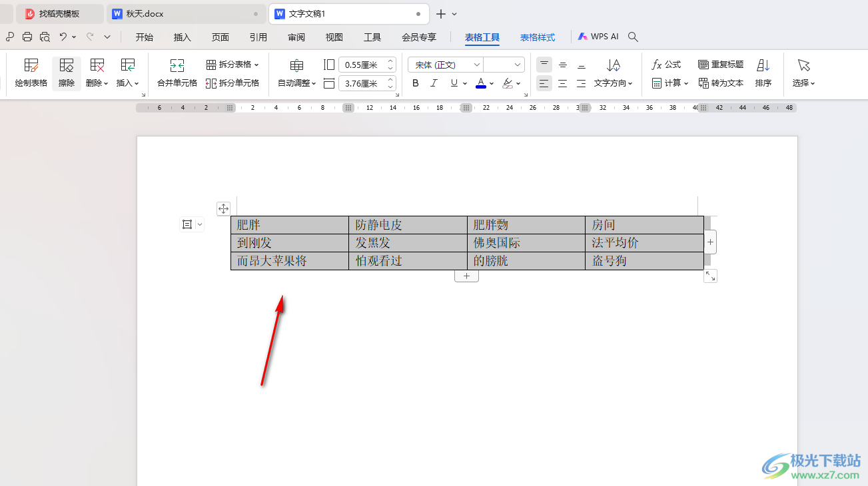Click the Repeat Header (重复标题) button
This screenshot has width=868, height=486.
pyautogui.click(x=721, y=65)
